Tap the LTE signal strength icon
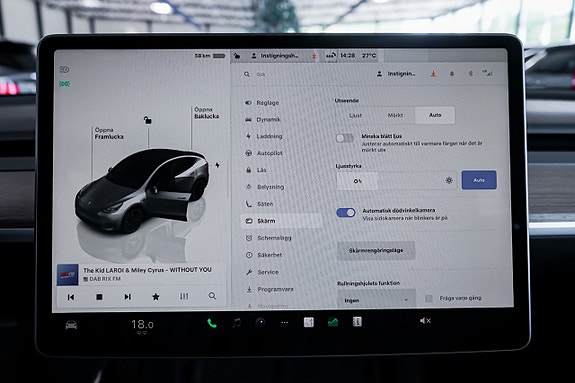 pyautogui.click(x=487, y=73)
